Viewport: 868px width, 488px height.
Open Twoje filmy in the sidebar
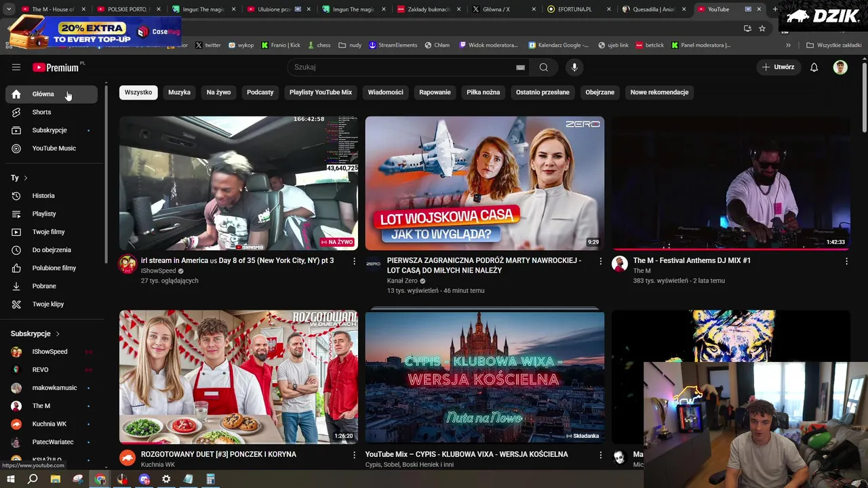tap(52, 232)
